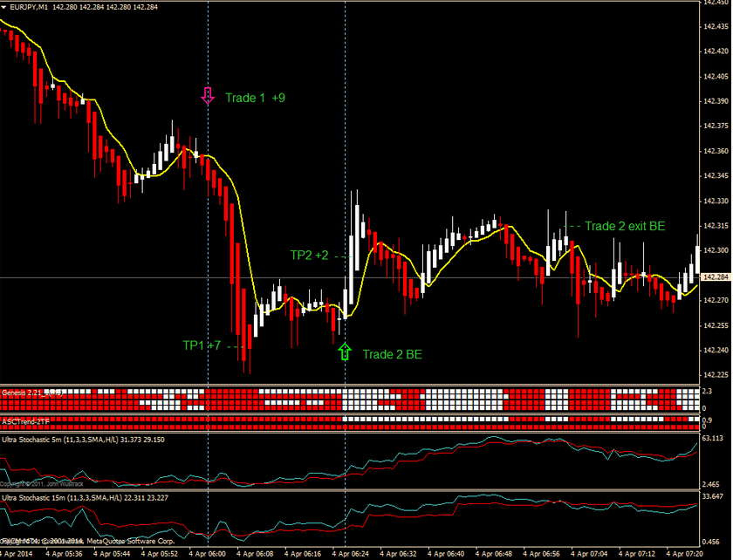Click the 142.405 price scale label
The width and height of the screenshot is (733, 560).
[716, 76]
